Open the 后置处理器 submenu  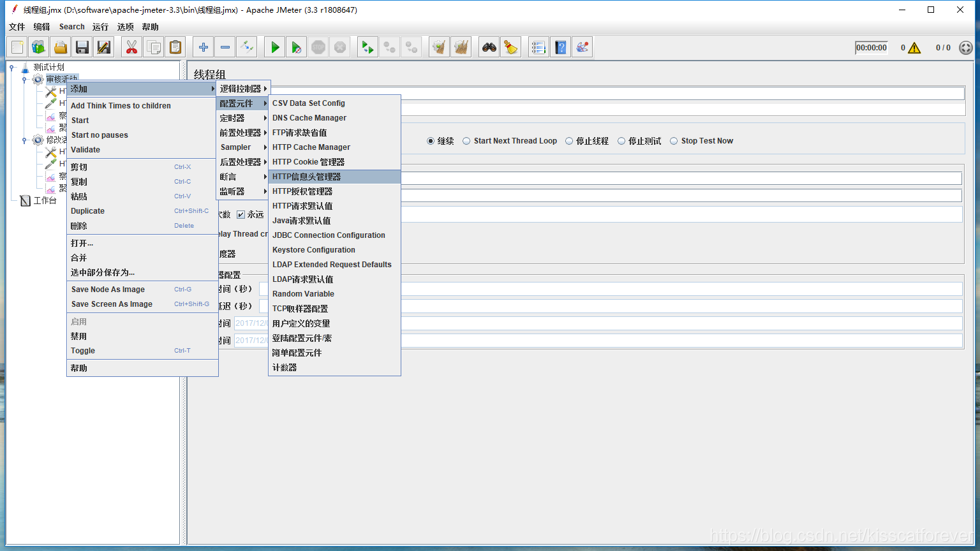pyautogui.click(x=243, y=162)
